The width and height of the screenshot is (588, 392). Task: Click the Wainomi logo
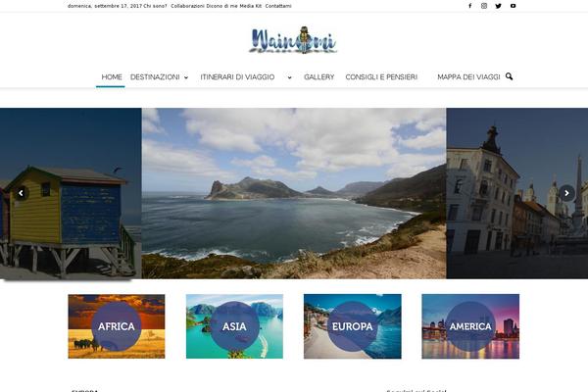click(x=293, y=40)
